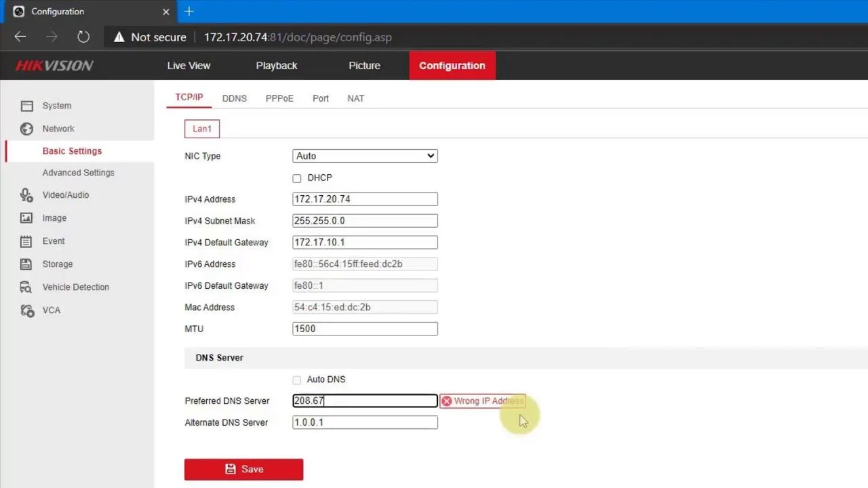Image resolution: width=868 pixels, height=488 pixels.
Task: Switch to the NAT tab
Action: pos(355,98)
